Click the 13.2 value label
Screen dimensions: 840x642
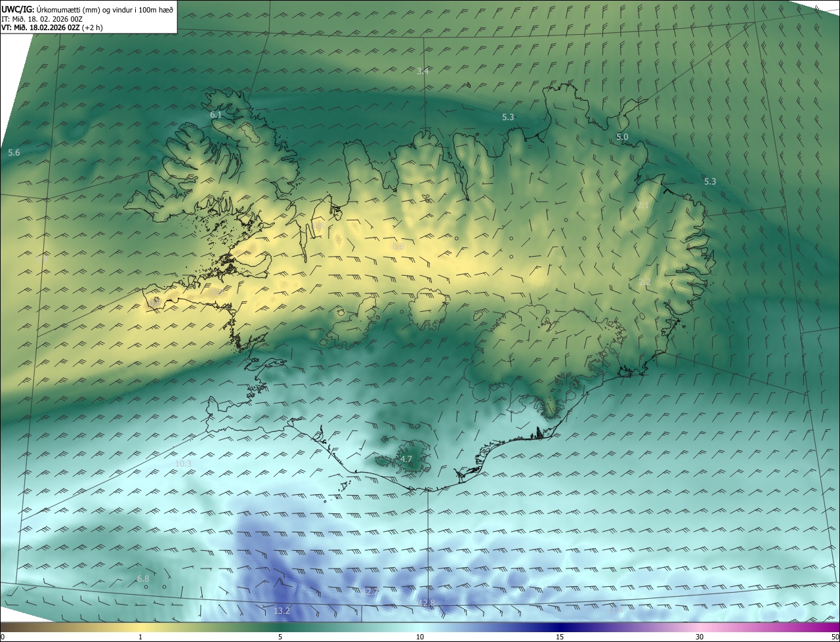[282, 611]
